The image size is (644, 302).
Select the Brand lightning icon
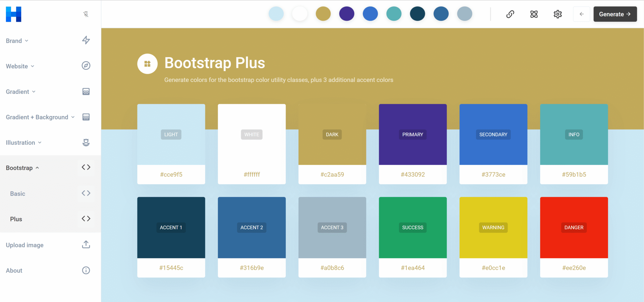click(x=86, y=40)
